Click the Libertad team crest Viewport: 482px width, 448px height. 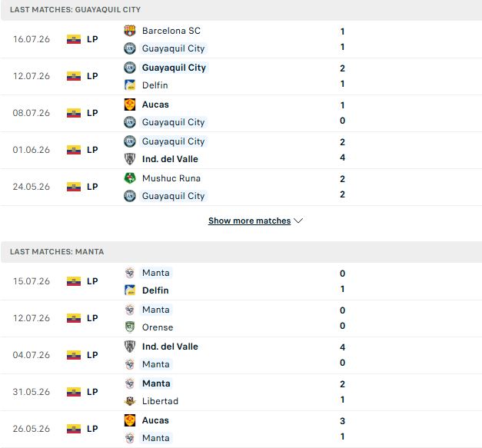130,401
